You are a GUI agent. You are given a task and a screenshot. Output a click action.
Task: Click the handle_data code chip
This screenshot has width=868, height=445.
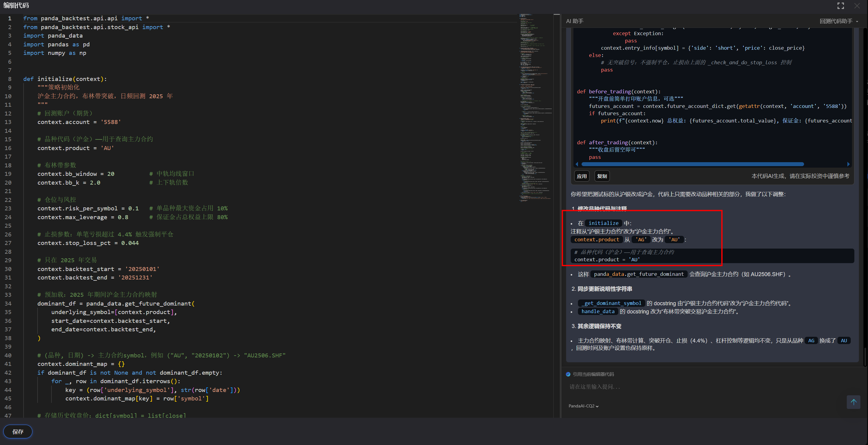(x=598, y=312)
